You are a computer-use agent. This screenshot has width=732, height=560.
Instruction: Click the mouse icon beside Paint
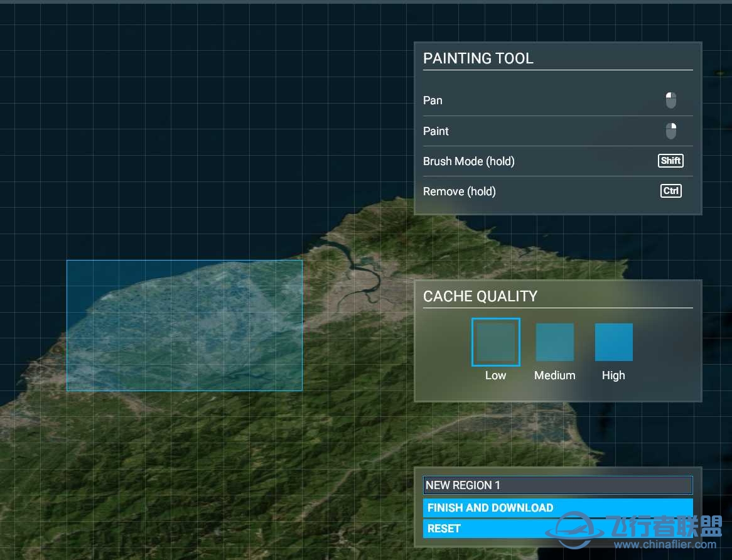(670, 131)
